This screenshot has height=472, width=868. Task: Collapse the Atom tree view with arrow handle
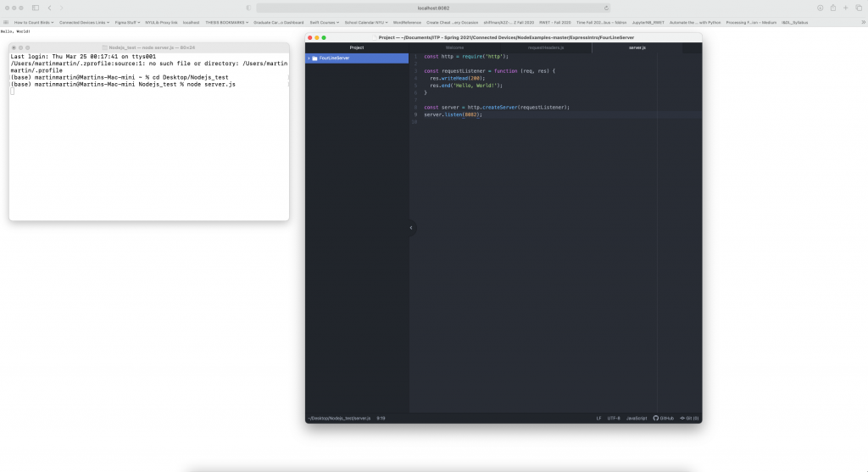click(x=411, y=227)
